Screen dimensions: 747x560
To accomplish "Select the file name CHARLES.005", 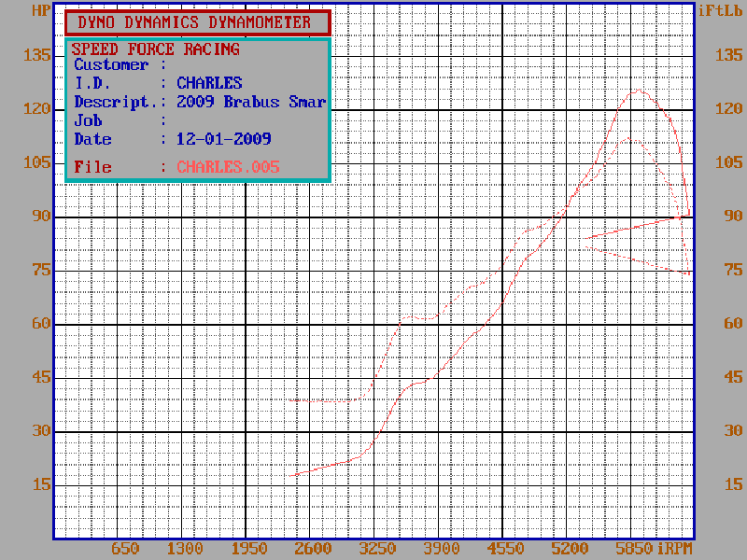I will click(x=228, y=167).
